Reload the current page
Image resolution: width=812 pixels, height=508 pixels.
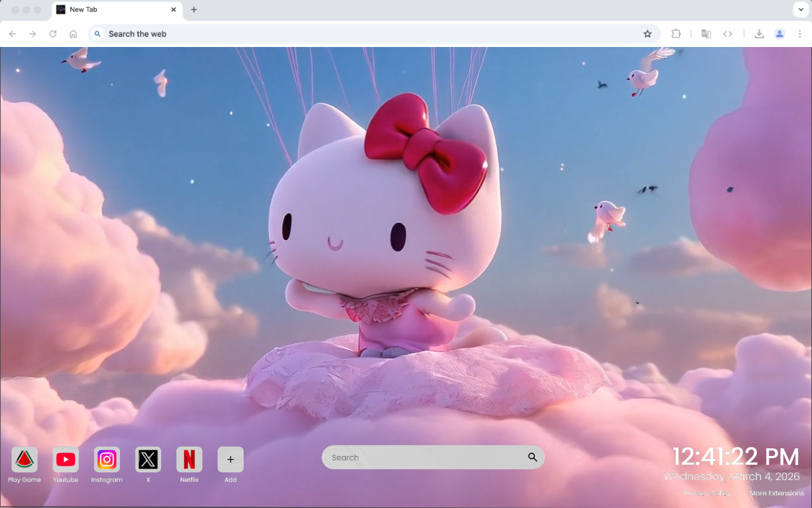53,34
